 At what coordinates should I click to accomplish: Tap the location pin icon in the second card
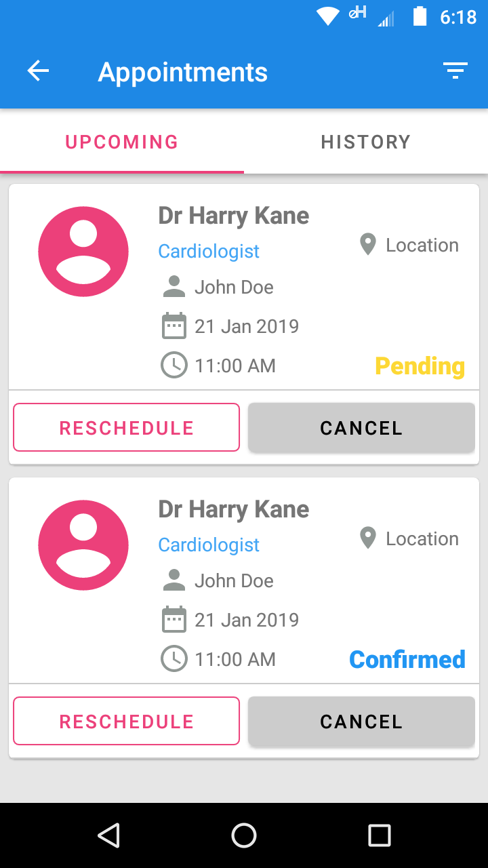click(367, 538)
